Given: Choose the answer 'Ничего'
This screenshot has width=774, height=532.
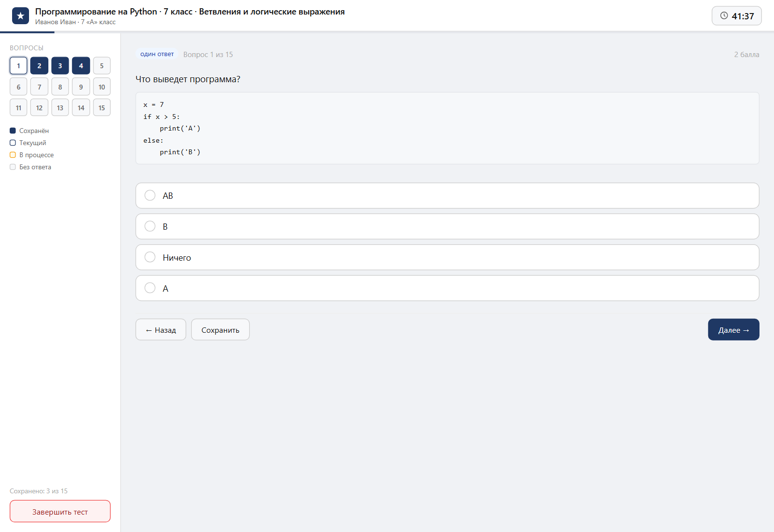Looking at the screenshot, I should click(x=447, y=257).
